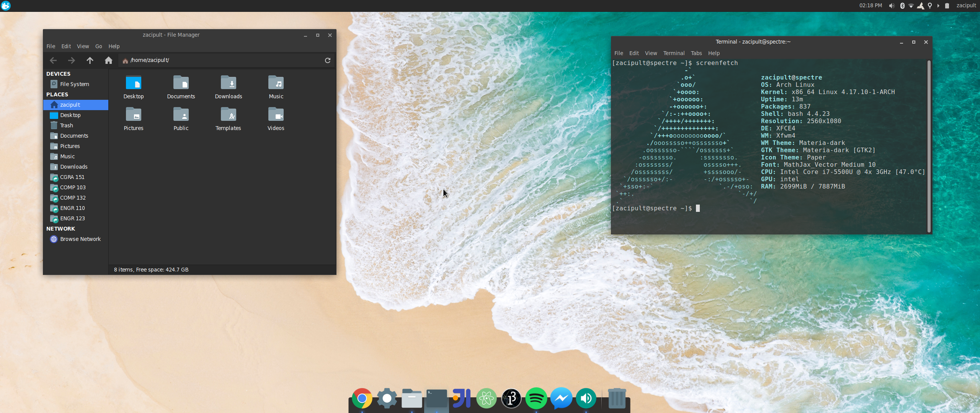This screenshot has width=980, height=413.
Task: Open Spotify from the dock
Action: 536,398
